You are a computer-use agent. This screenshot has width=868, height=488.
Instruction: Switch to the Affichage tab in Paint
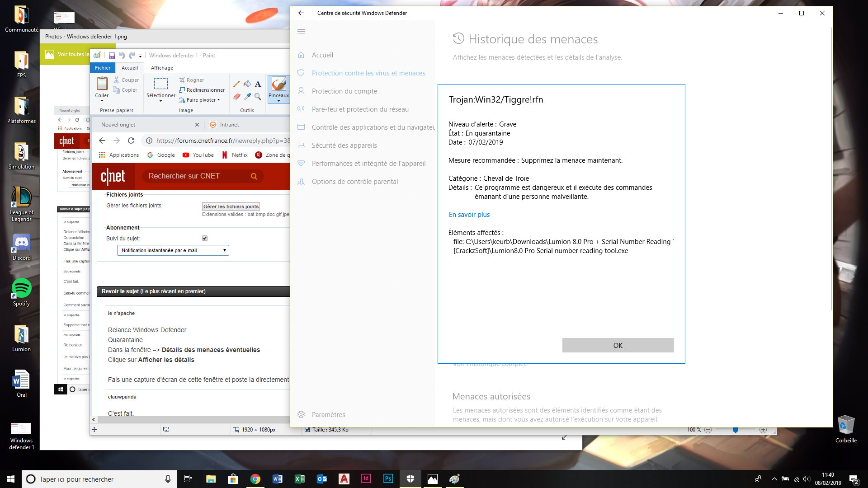[x=162, y=68]
